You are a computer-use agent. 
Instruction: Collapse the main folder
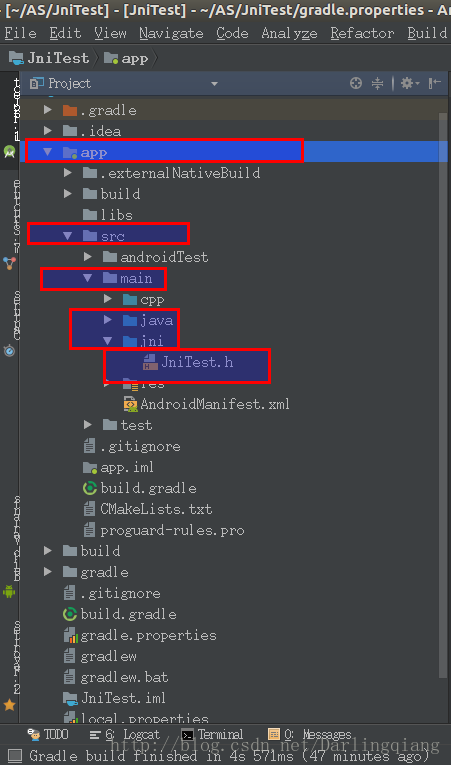(88, 278)
